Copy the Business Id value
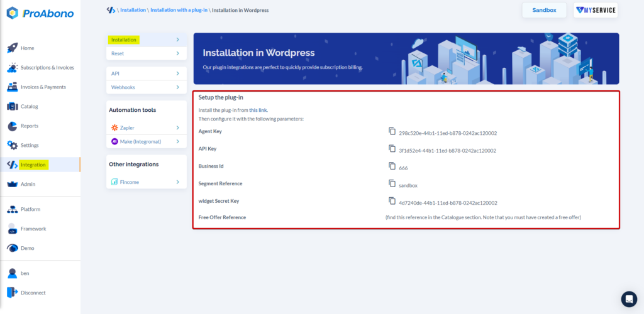Screen dimensions: 644x314 392,166
